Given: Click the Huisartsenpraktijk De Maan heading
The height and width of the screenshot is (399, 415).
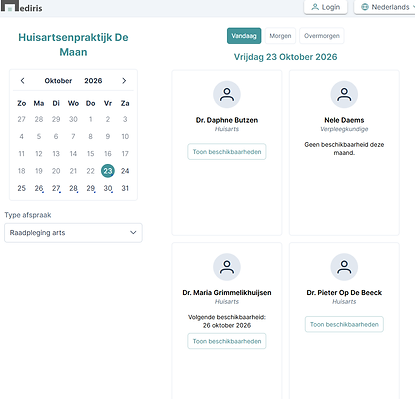Looking at the screenshot, I should (x=73, y=45).
